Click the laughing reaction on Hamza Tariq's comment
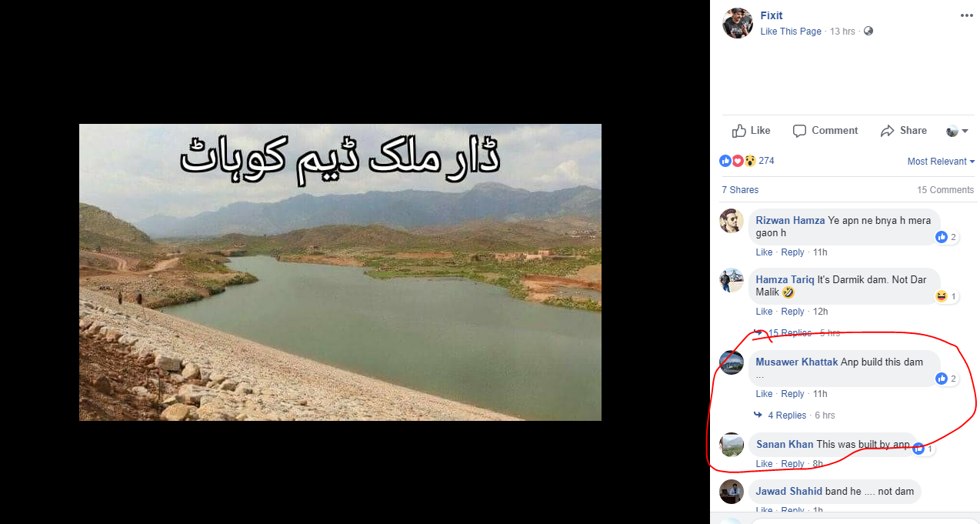980x524 pixels. (942, 296)
